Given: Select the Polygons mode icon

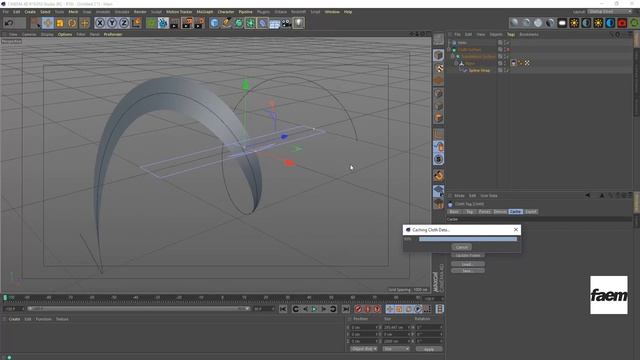Looking at the screenshot, I should point(438,118).
